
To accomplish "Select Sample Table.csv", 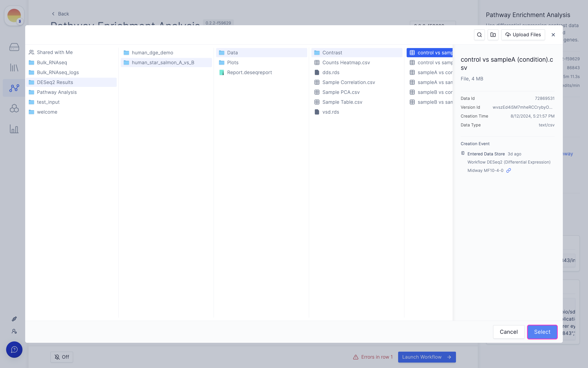I will (x=357, y=102).
